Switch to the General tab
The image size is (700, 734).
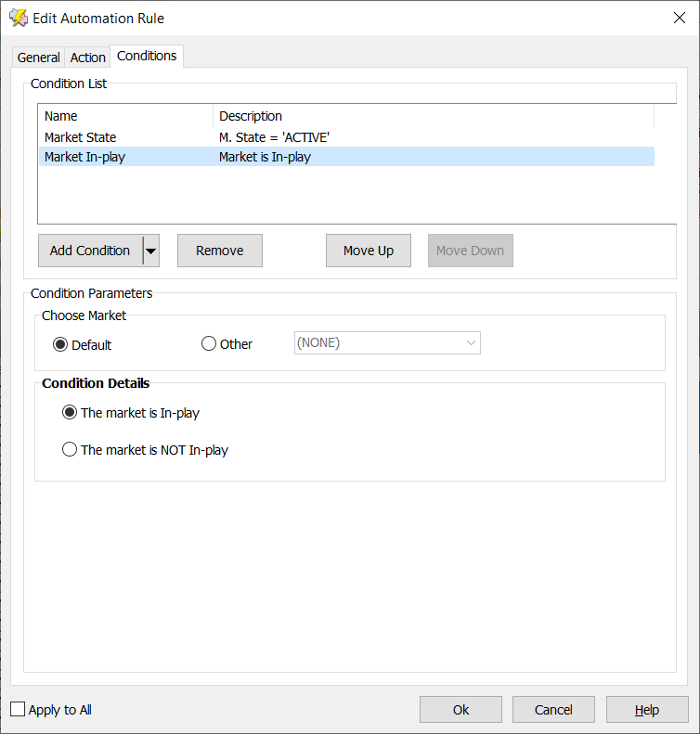(x=38, y=58)
